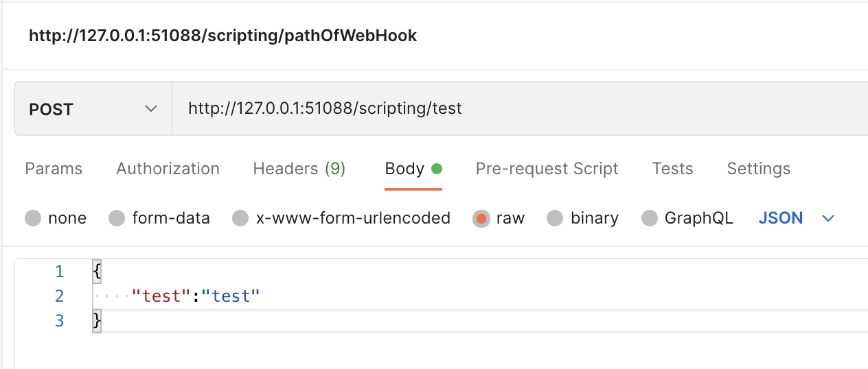Pick the raw body radio button
This screenshot has height=369, width=868.
pos(481,219)
